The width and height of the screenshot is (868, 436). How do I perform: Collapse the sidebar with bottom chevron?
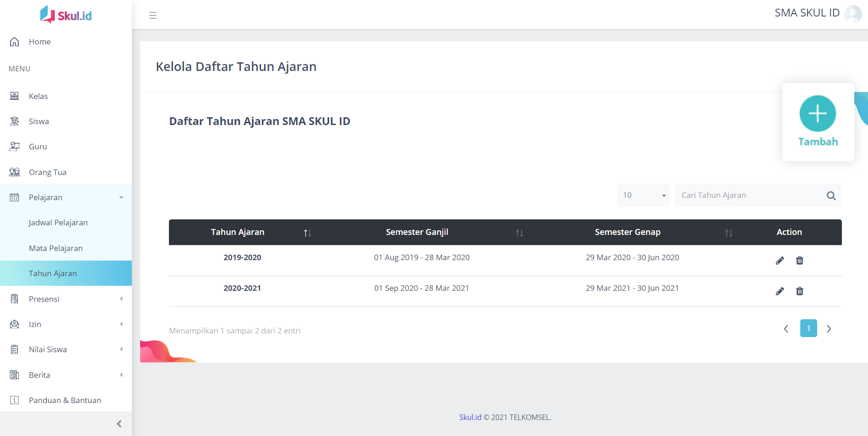coord(119,424)
